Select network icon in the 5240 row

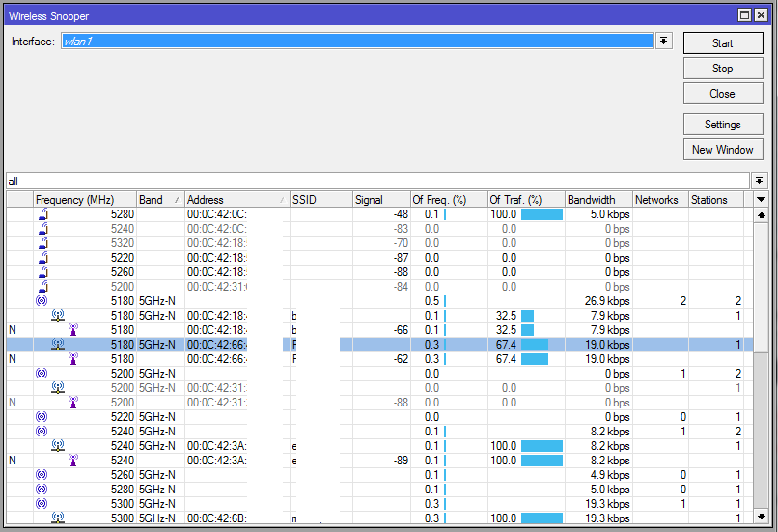click(x=58, y=446)
